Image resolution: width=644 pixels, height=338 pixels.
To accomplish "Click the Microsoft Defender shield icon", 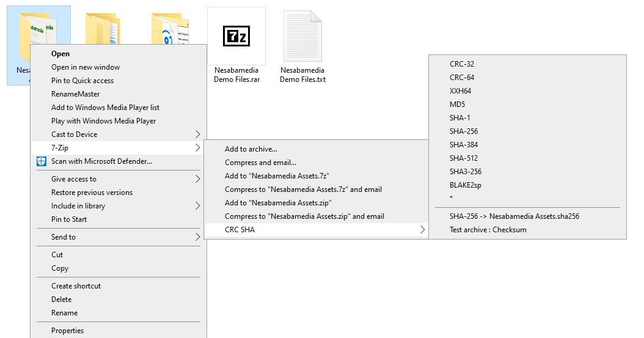I will 41,161.
